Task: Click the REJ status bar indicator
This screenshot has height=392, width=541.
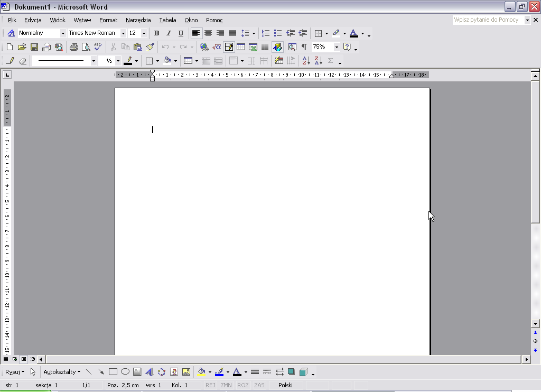Action: click(210, 385)
